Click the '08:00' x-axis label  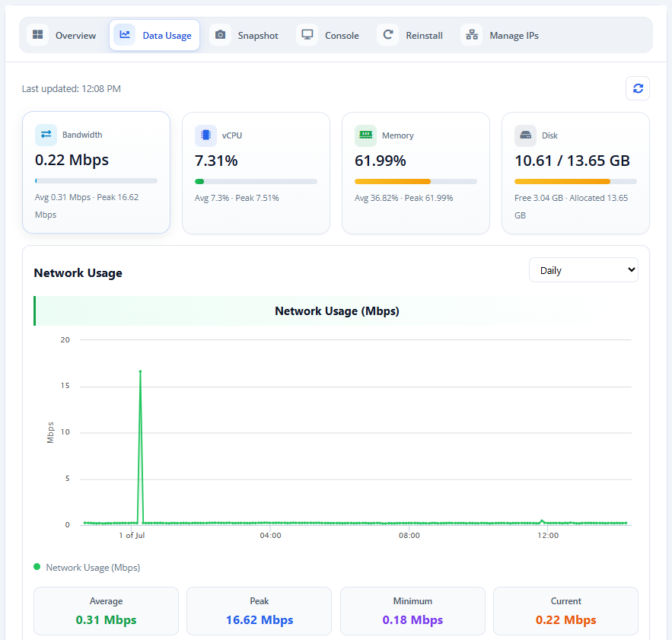(409, 536)
